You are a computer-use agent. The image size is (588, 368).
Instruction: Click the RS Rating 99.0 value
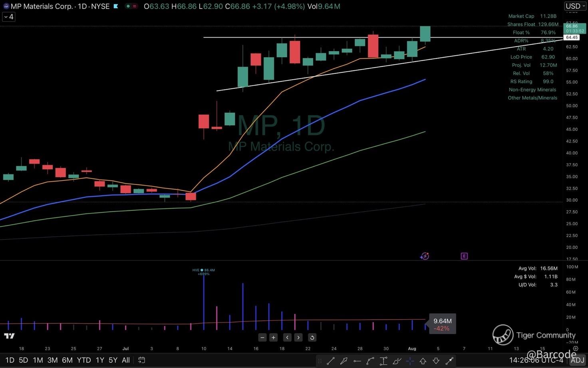click(548, 81)
